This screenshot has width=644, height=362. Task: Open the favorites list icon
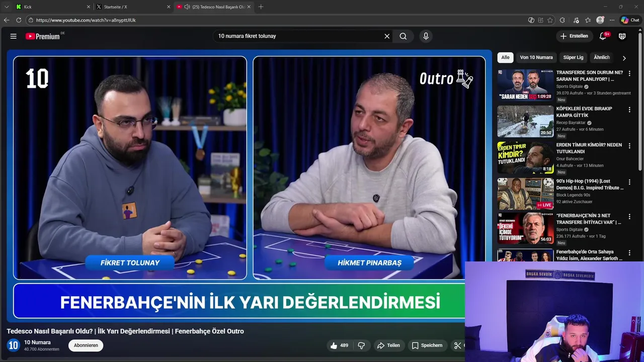pos(588,20)
